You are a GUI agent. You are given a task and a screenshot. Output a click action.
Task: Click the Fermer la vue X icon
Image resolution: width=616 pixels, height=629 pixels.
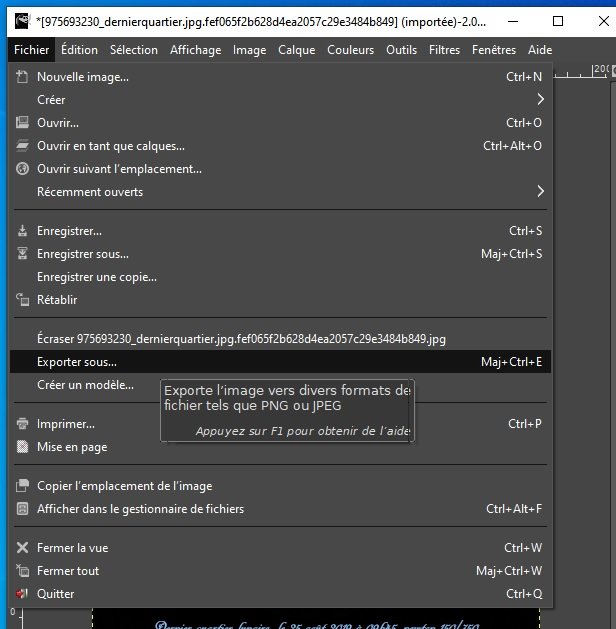coord(22,548)
